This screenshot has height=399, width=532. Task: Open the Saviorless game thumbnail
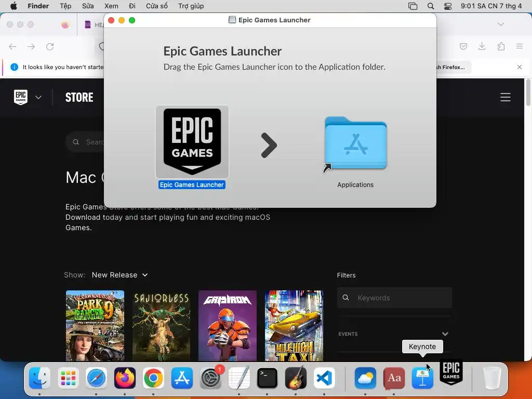click(161, 325)
